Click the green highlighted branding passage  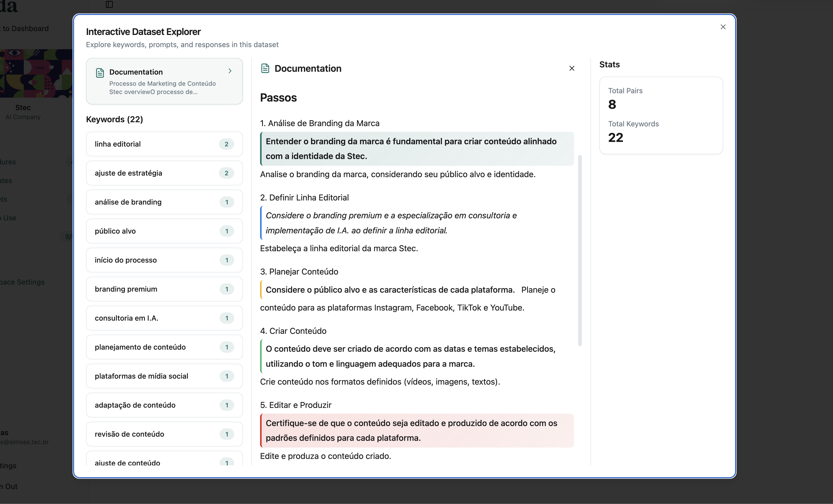point(416,149)
